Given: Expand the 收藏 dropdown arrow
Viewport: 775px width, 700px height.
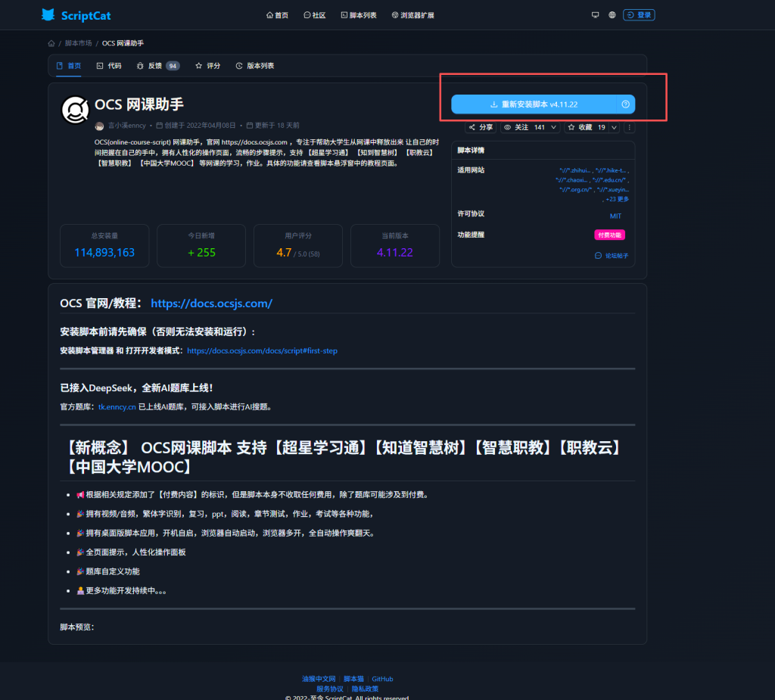Looking at the screenshot, I should pyautogui.click(x=614, y=128).
